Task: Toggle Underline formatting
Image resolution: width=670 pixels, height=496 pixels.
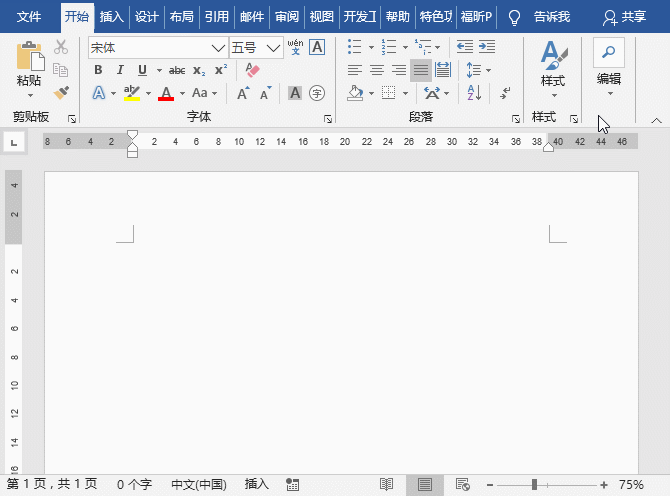Action: 142,70
